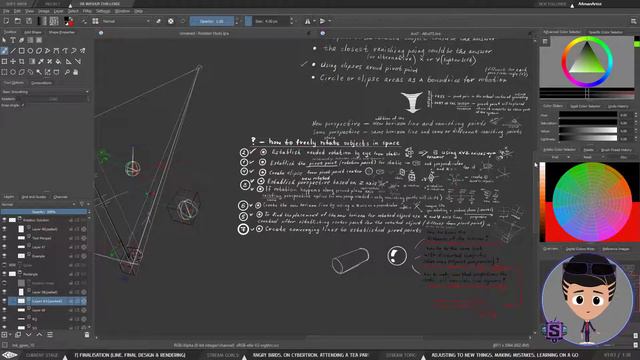
Task: Click the New Document icon
Action: click(7, 21)
